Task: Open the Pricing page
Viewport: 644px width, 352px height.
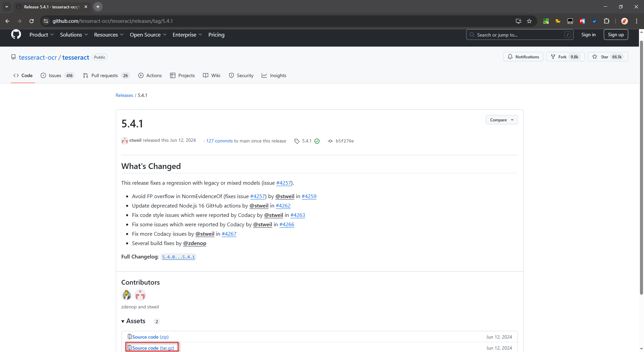Action: pos(216,35)
